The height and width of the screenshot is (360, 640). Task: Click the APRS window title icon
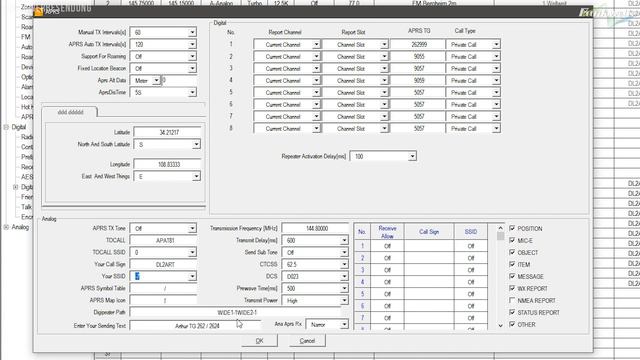point(38,11)
